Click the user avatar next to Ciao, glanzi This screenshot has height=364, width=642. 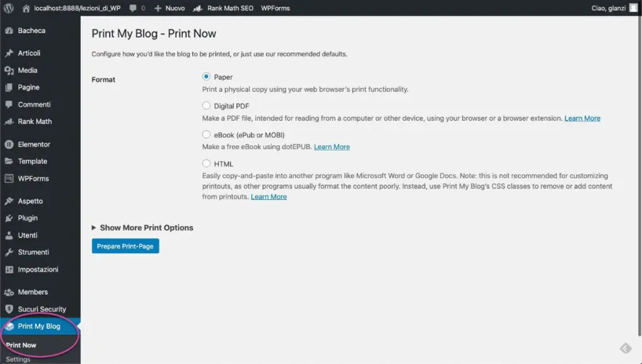coord(633,8)
